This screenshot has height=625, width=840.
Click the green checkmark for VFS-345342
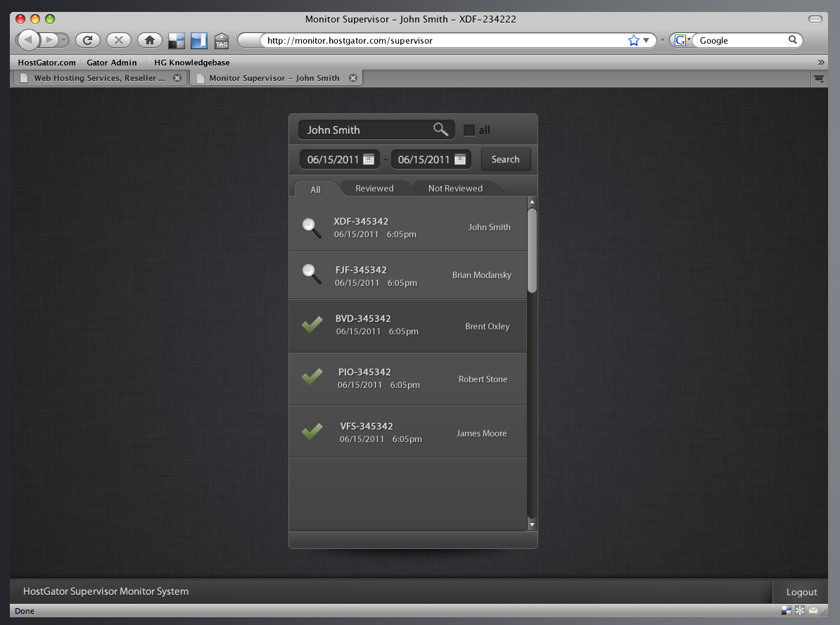pyautogui.click(x=312, y=431)
